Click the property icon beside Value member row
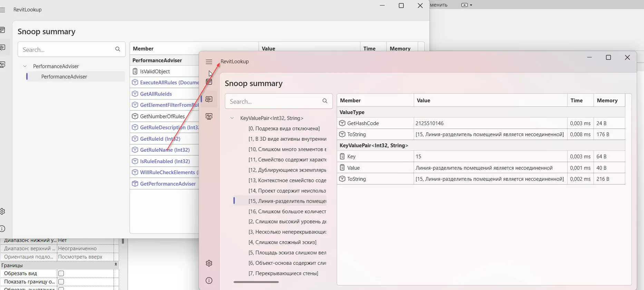The width and height of the screenshot is (644, 290). 342,168
